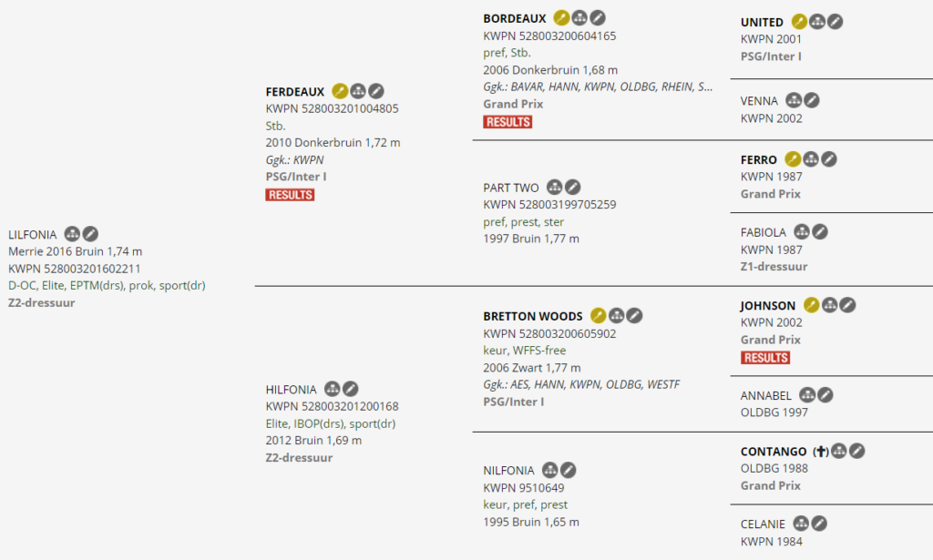
Task: Open pedigree tree icon beside HILFONIA
Action: click(x=333, y=389)
